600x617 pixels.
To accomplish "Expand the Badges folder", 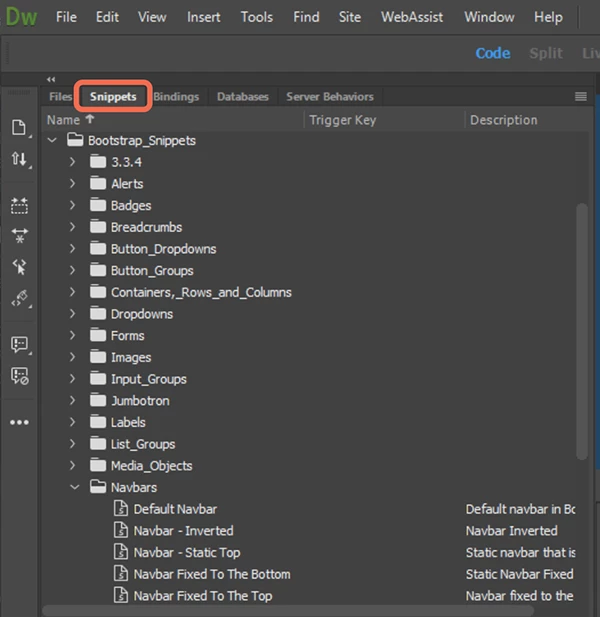I will point(72,205).
